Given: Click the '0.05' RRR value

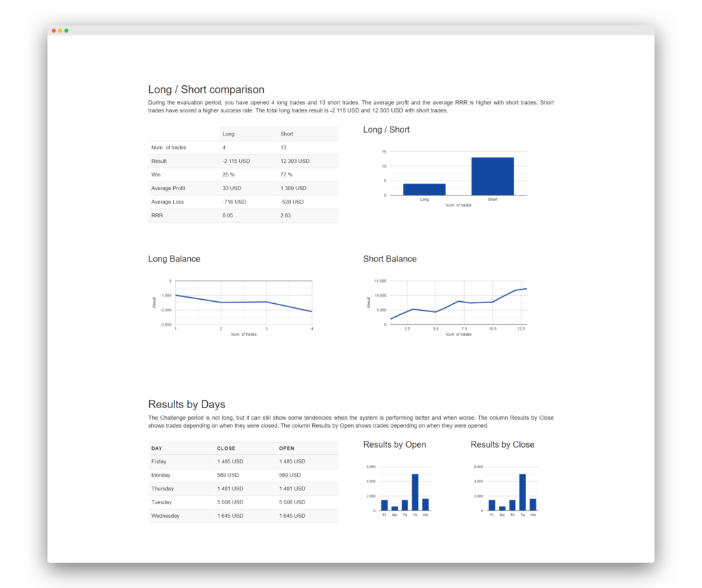Looking at the screenshot, I should [x=228, y=215].
